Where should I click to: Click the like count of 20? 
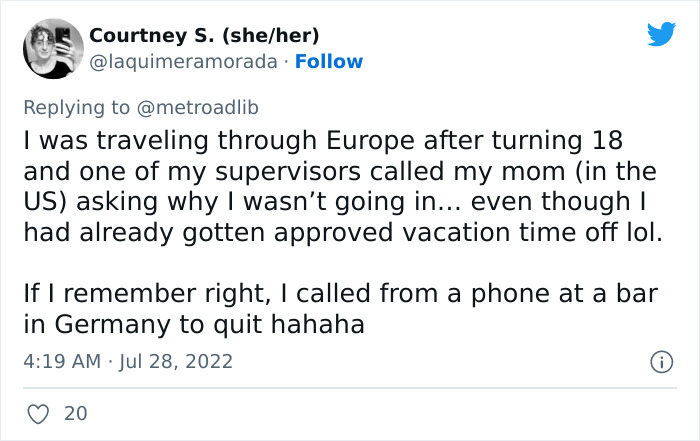76,412
